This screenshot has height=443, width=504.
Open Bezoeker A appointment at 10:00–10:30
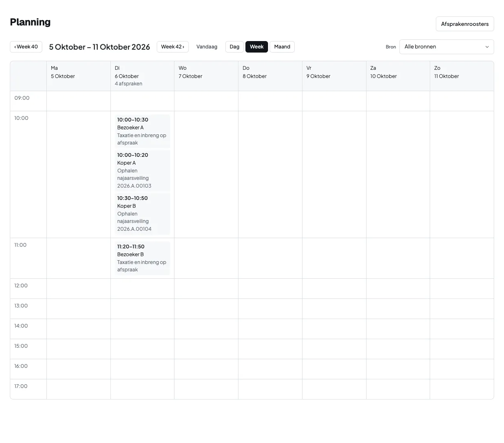click(x=142, y=131)
